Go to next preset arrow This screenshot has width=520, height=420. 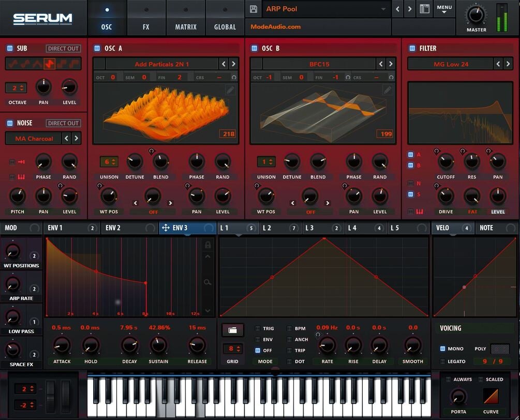(410, 9)
